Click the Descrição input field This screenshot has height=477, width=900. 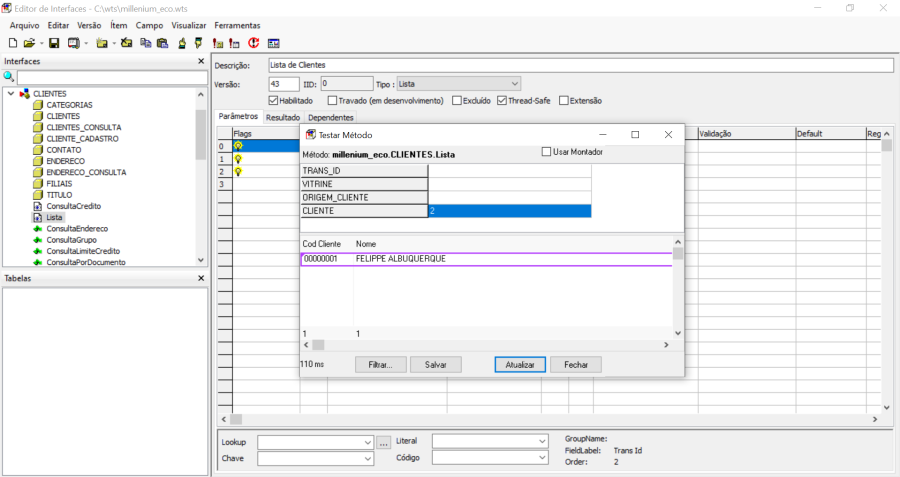(581, 65)
